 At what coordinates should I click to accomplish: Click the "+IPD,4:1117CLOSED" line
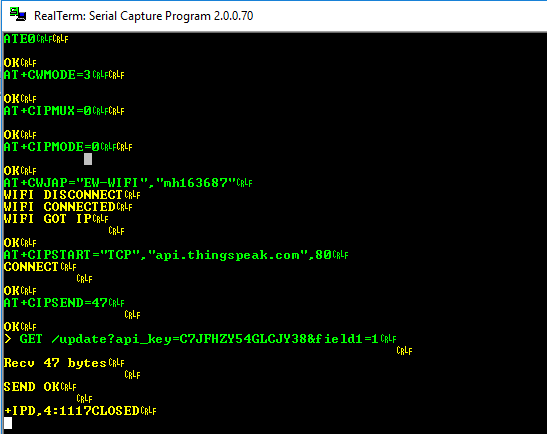[x=80, y=411]
